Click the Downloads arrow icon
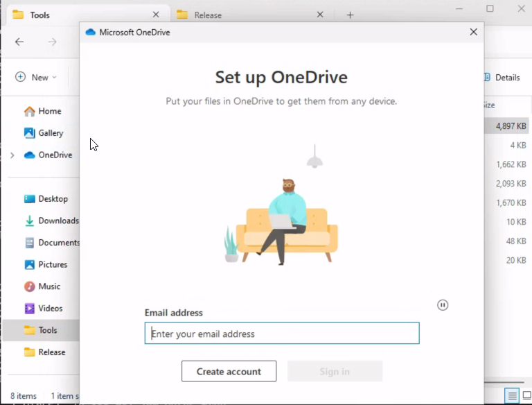Viewport: 532px width, 405px height. 30,221
